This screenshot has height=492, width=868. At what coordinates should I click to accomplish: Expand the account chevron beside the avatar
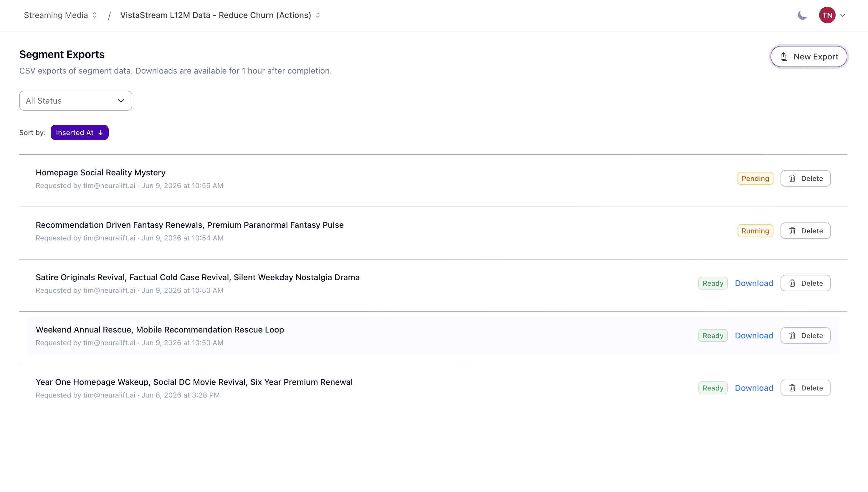point(843,16)
